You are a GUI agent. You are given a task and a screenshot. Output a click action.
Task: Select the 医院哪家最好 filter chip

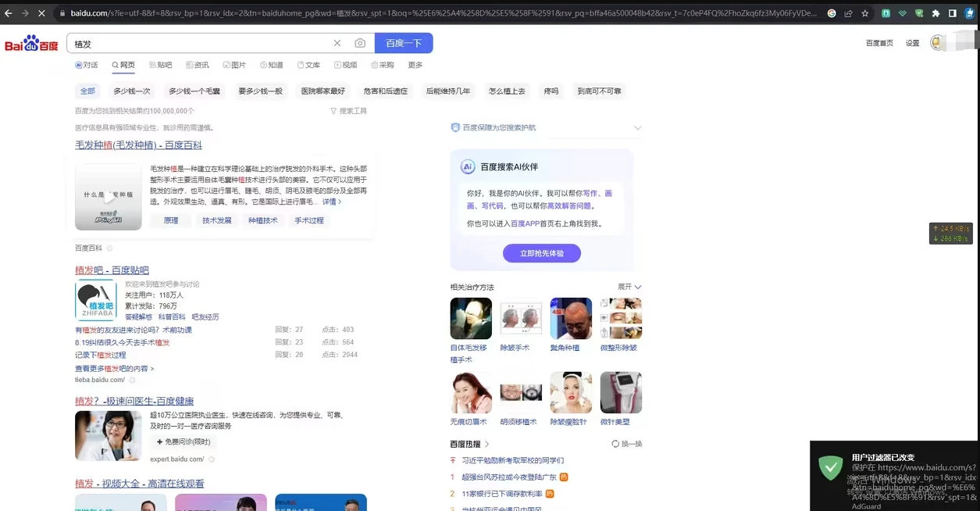tap(323, 91)
